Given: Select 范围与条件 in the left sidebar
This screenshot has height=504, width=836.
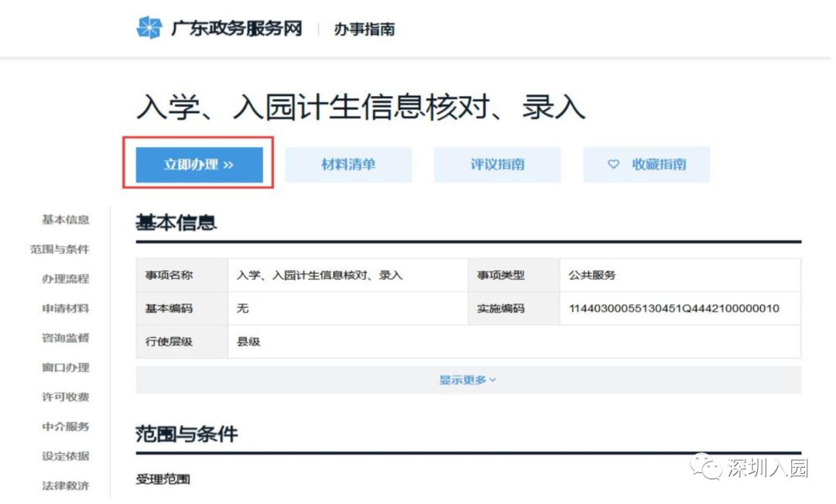Looking at the screenshot, I should (x=62, y=249).
